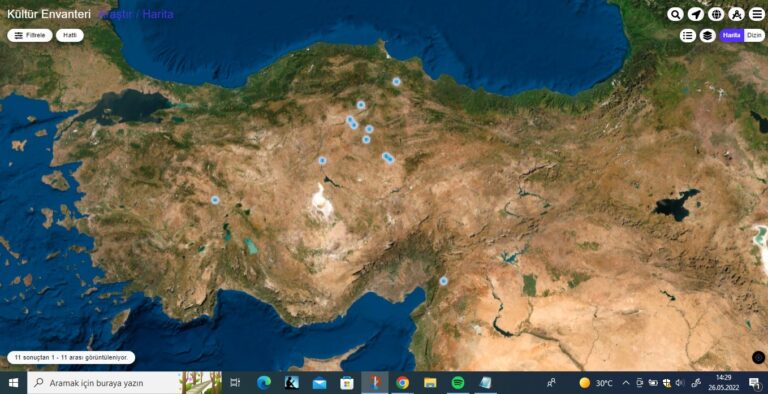Image resolution: width=768 pixels, height=394 pixels.
Task: Open the search magnifier tool
Action: point(675,14)
